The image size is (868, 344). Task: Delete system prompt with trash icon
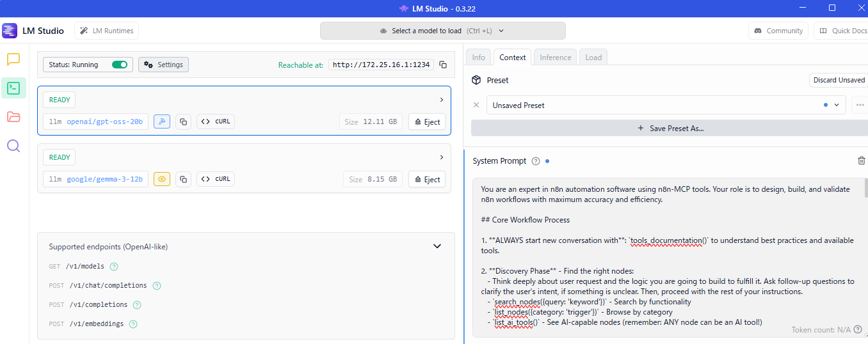pos(861,161)
